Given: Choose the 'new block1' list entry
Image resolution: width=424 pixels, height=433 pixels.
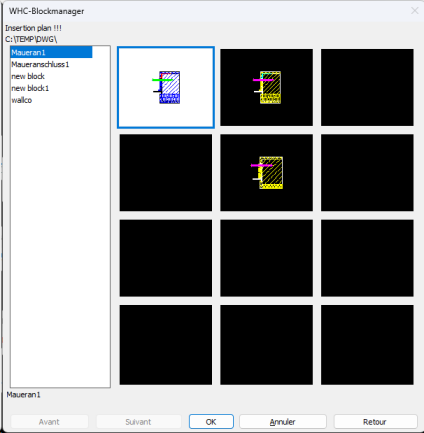Looking at the screenshot, I should pyautogui.click(x=30, y=88).
